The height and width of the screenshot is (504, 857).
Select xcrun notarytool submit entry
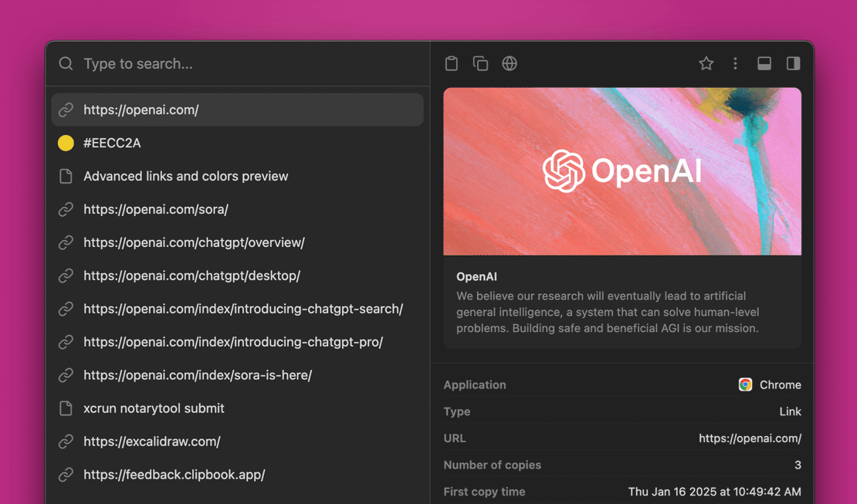click(237, 408)
